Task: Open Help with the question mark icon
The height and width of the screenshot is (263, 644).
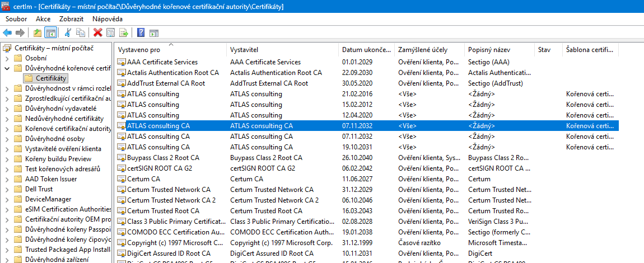Action: (141, 33)
